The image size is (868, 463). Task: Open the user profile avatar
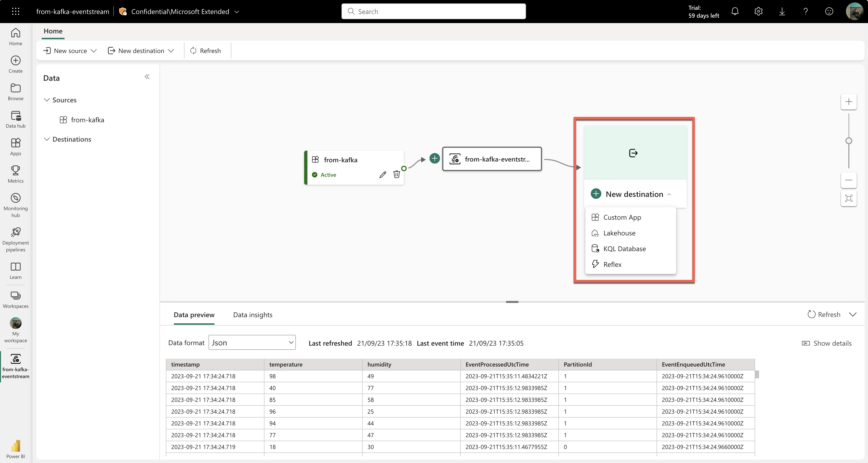855,12
